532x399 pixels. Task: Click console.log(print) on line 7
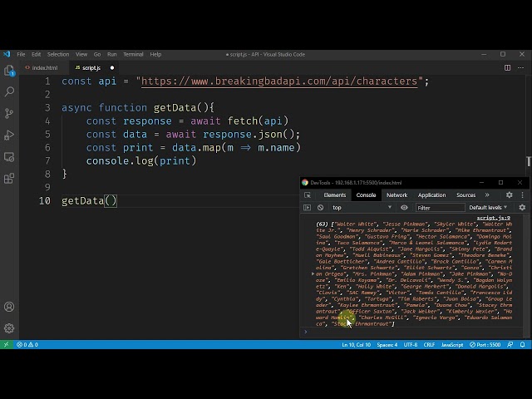coord(141,160)
